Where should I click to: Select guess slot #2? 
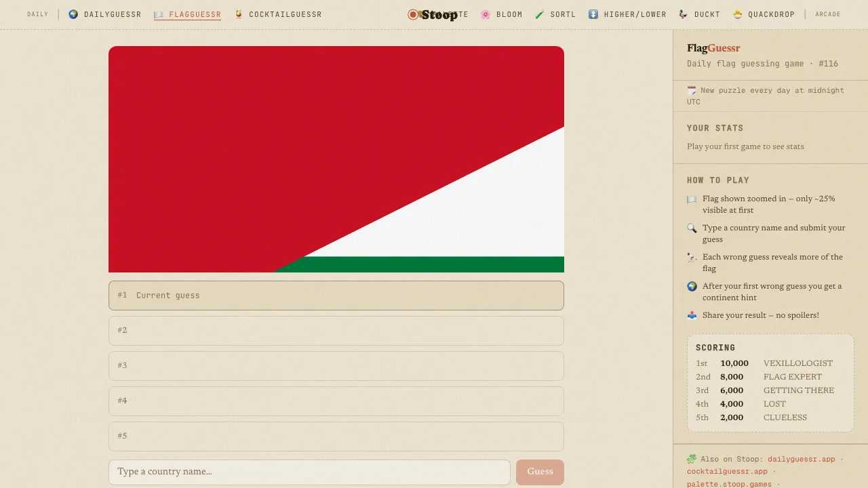click(336, 331)
